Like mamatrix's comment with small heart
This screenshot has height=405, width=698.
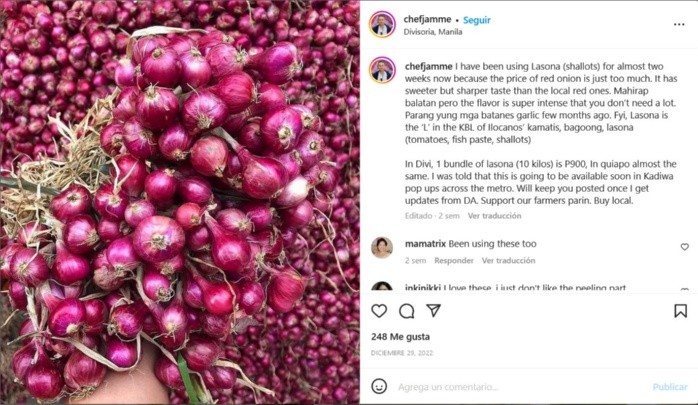684,247
